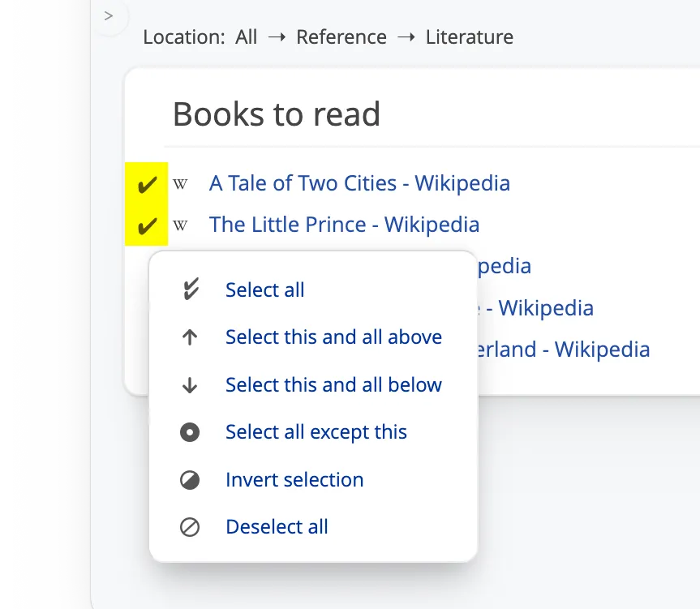Choose "Invert selection" menu entry
This screenshot has height=609, width=700.
point(294,480)
